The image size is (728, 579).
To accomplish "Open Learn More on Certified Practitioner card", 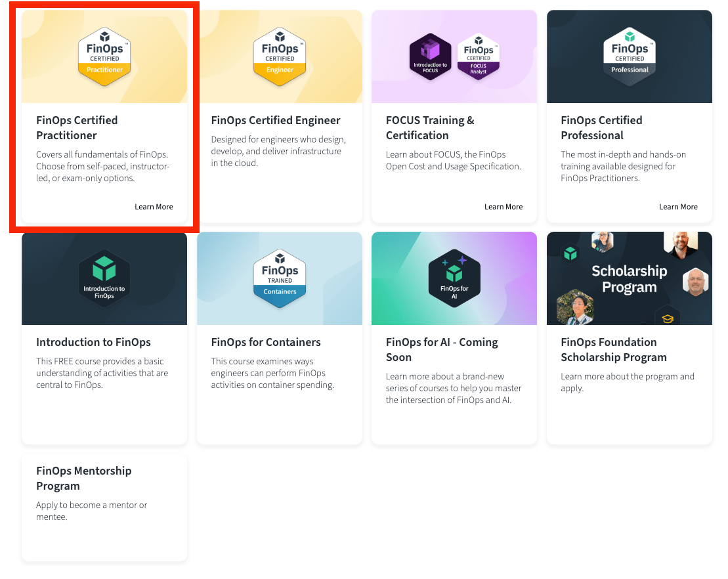I will (154, 207).
